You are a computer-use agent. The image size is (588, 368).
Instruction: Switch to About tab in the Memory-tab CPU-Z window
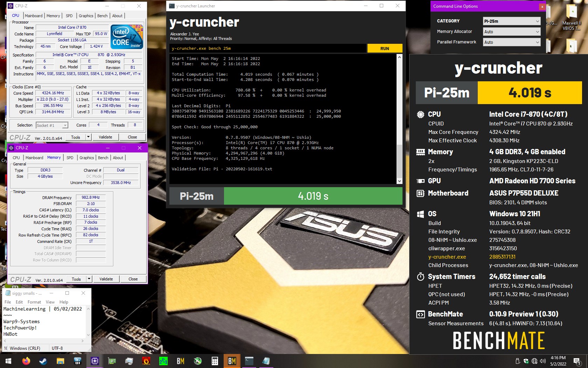[x=118, y=158]
